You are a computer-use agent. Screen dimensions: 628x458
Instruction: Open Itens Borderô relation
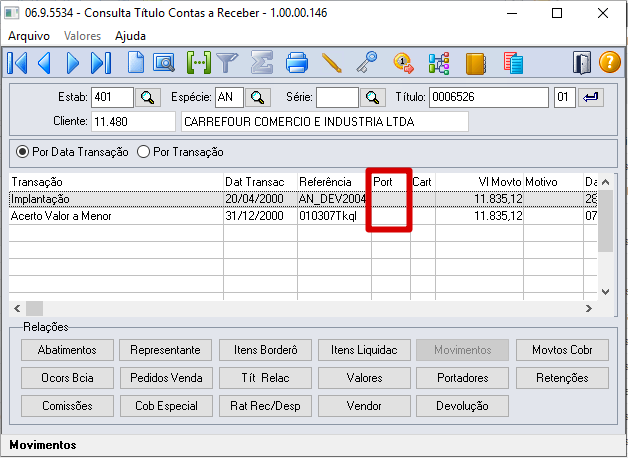tap(265, 350)
